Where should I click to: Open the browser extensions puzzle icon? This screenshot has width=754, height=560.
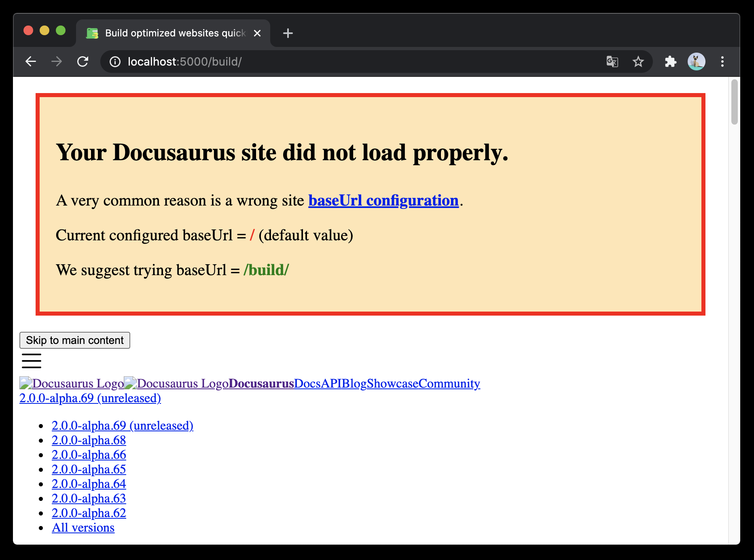pyautogui.click(x=670, y=62)
